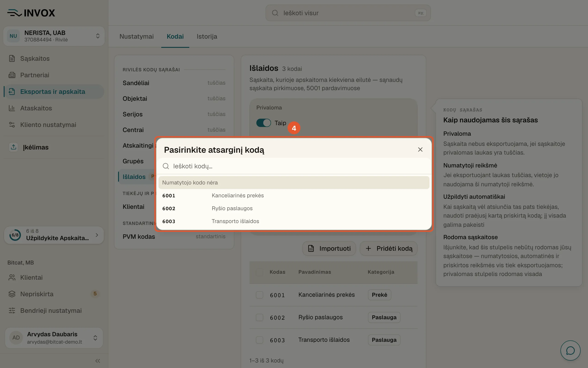Screen dimensions: 588x368
Task: Open Eksportas ir apskaita menu item
Action: point(54,92)
